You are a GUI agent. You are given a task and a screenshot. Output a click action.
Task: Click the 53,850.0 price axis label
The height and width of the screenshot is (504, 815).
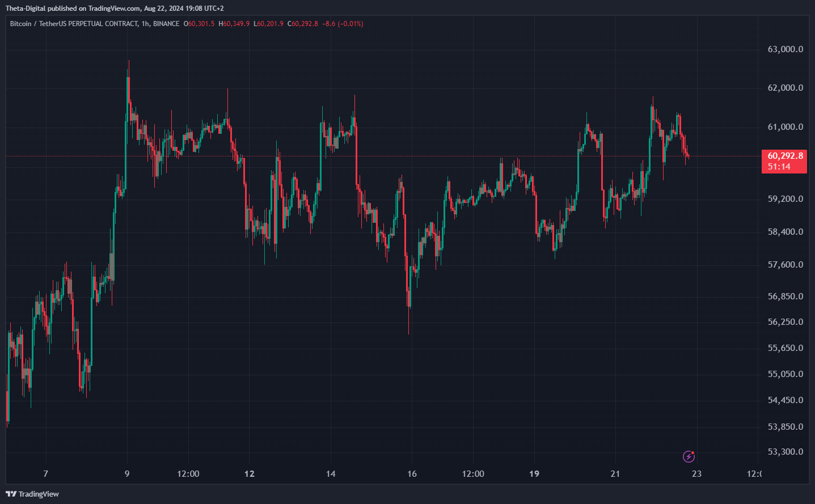(786, 427)
